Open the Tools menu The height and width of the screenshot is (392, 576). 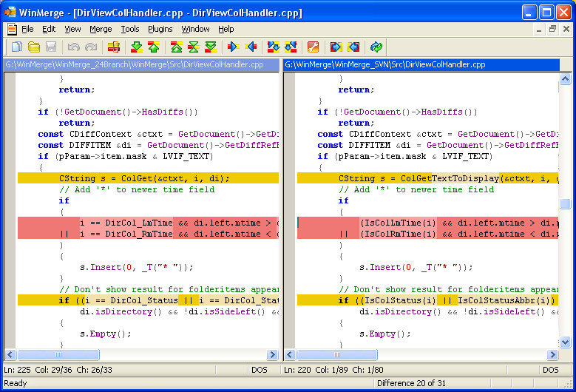click(x=130, y=29)
